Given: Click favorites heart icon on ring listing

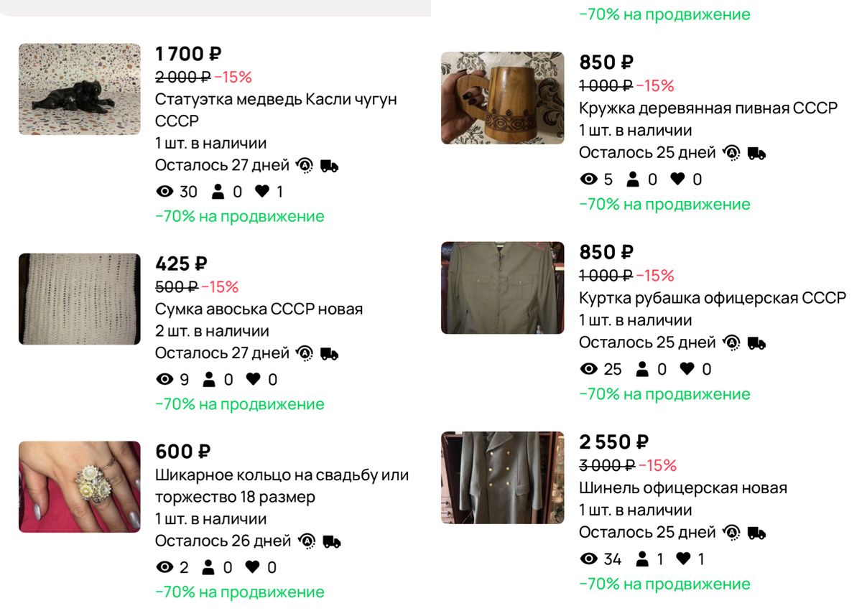Looking at the screenshot, I should [x=252, y=568].
